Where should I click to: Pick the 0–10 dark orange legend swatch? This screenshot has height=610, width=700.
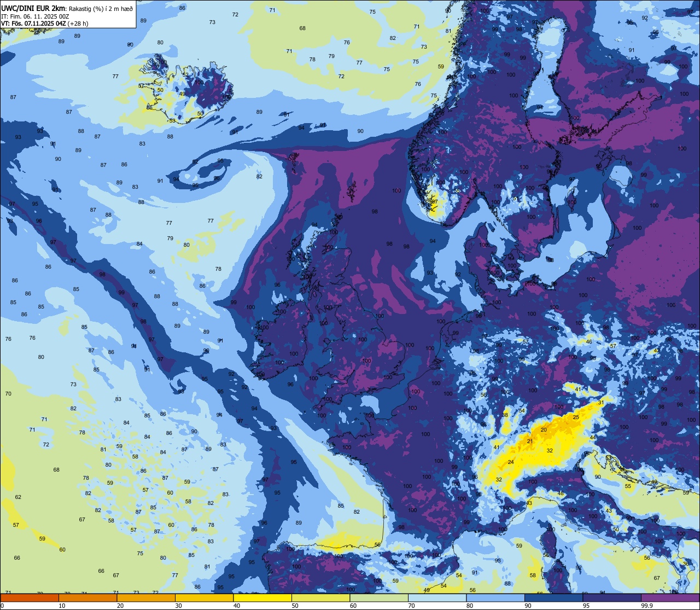click(x=30, y=597)
